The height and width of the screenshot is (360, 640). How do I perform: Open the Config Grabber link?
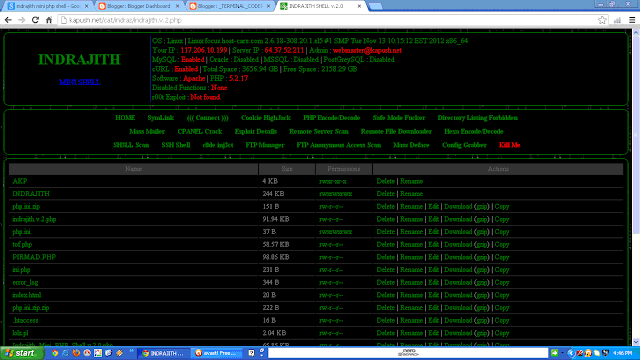[464, 145]
